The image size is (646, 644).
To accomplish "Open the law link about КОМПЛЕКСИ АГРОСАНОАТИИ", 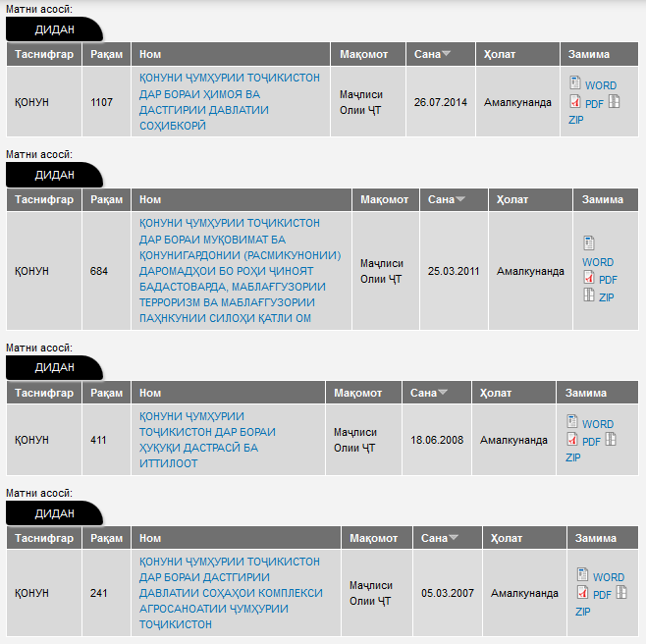I will point(231,593).
